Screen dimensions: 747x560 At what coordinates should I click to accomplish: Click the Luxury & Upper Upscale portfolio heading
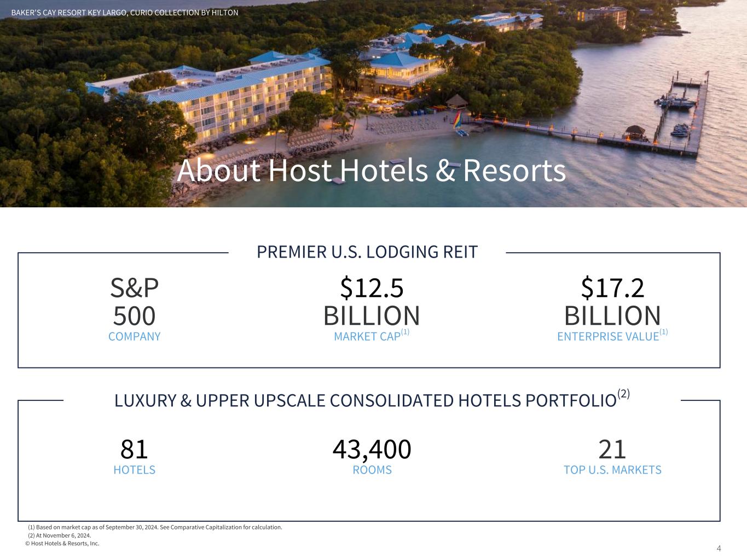pos(366,401)
